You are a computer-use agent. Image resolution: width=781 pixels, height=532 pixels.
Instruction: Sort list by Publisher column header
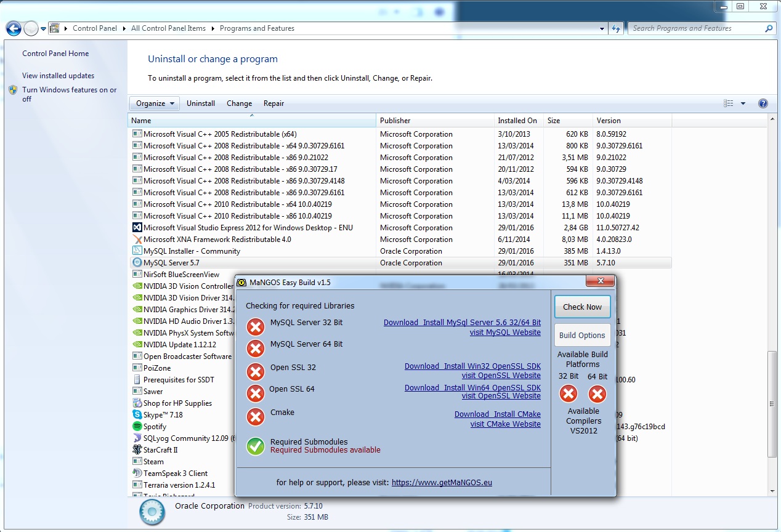pos(436,121)
